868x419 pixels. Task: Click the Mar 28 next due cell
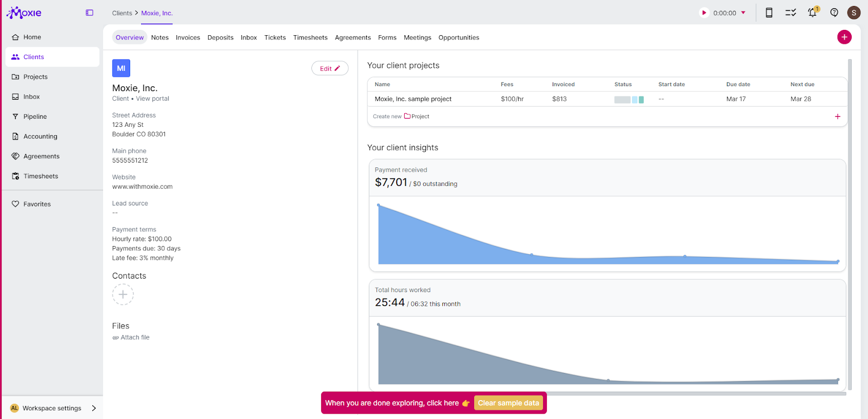(x=801, y=99)
